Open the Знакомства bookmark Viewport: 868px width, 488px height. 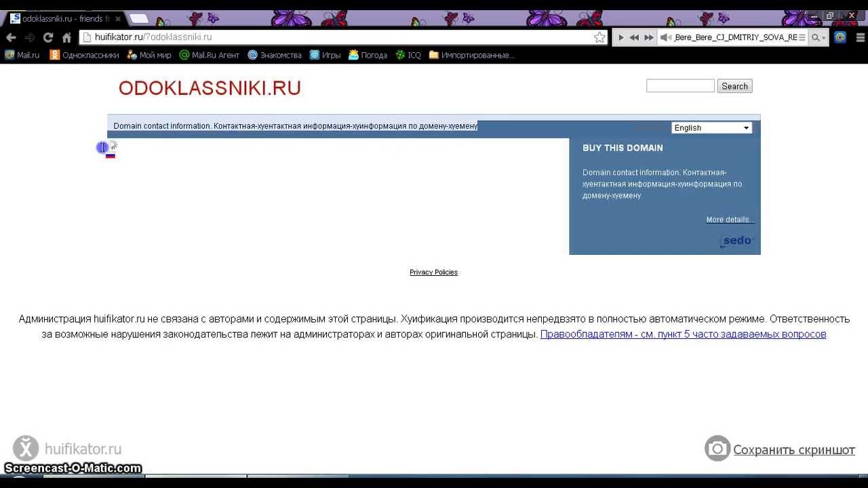point(275,55)
